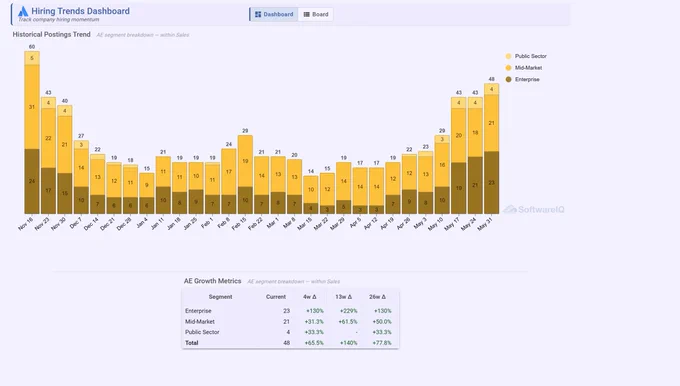Click the Enterprise legend label

pos(527,79)
